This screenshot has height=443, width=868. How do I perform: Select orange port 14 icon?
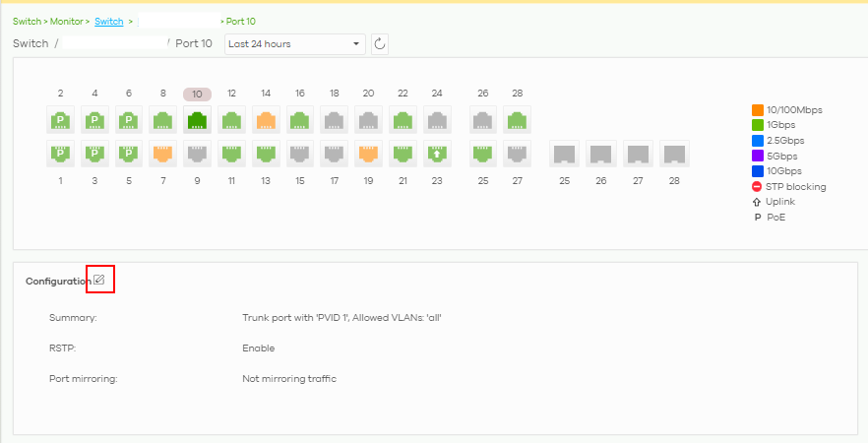pos(266,121)
